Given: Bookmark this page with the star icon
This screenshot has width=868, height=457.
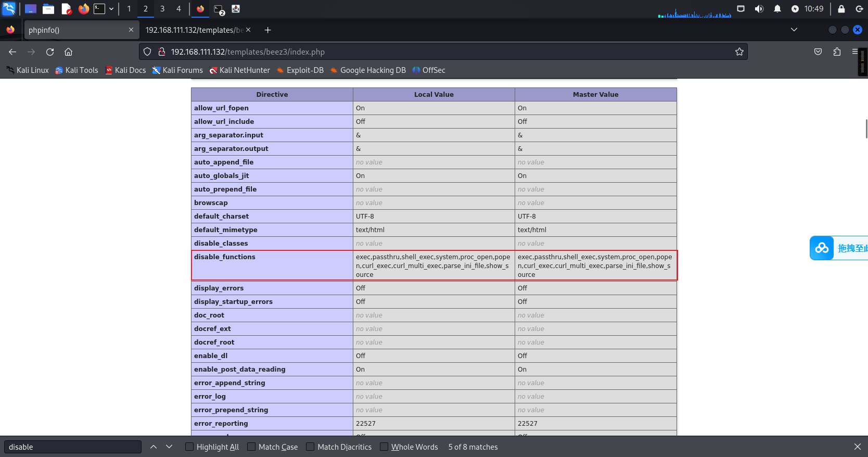Looking at the screenshot, I should point(739,52).
